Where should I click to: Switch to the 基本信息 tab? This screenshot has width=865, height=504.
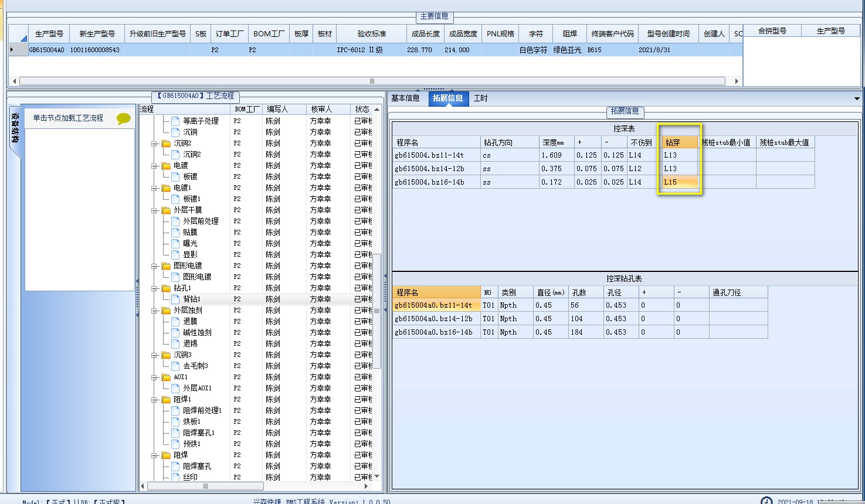click(x=405, y=98)
